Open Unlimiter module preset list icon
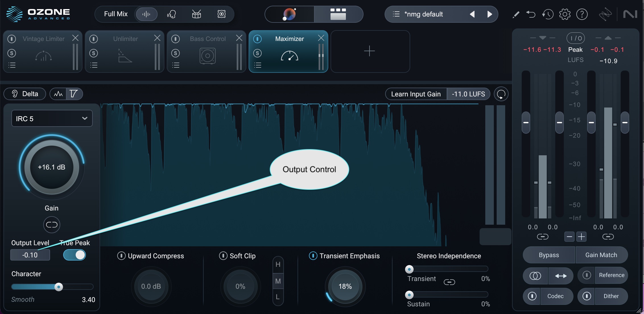644x314 pixels. point(94,65)
